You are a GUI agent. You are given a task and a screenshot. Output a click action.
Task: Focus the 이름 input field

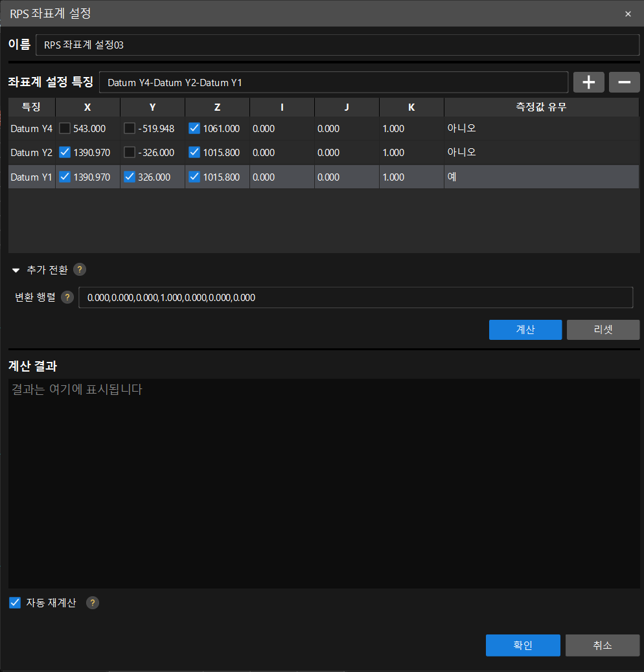click(338, 45)
